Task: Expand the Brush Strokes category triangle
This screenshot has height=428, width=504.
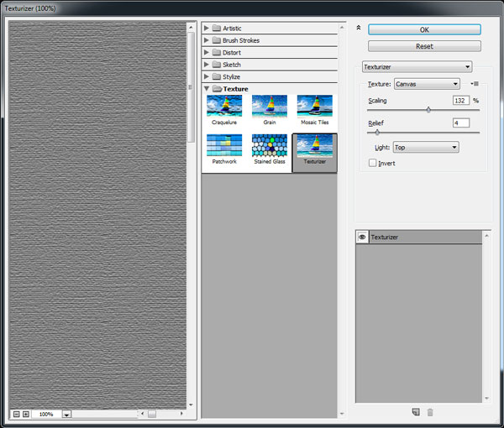Action: [x=207, y=40]
